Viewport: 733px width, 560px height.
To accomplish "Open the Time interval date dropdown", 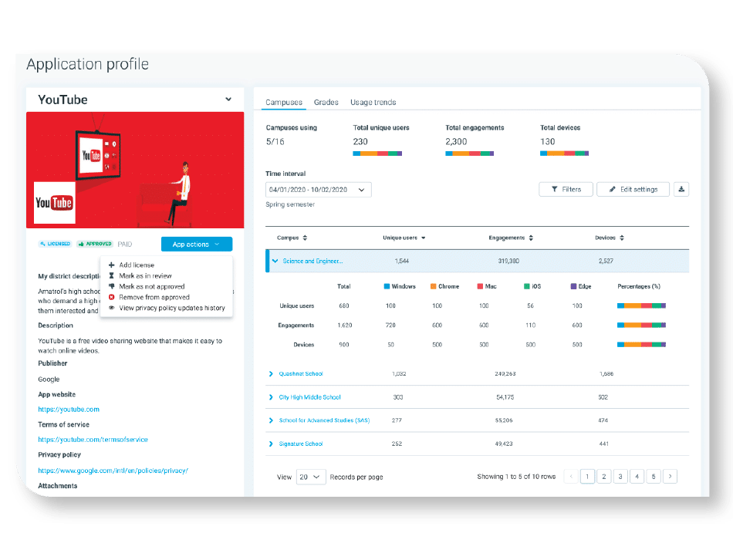I will [319, 190].
